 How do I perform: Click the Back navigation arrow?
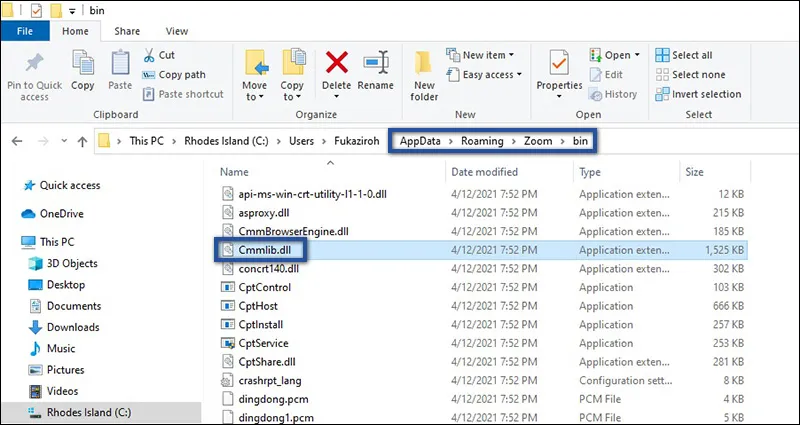(17, 141)
